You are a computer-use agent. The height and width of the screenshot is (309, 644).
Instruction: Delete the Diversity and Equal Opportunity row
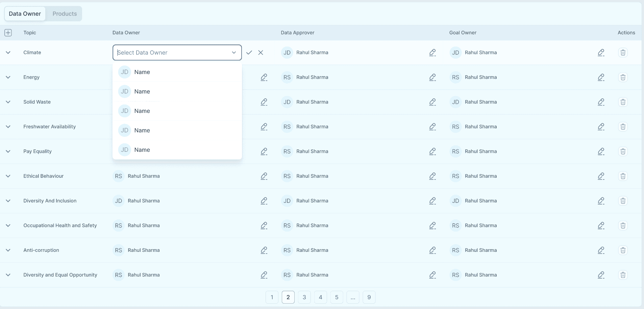point(623,275)
